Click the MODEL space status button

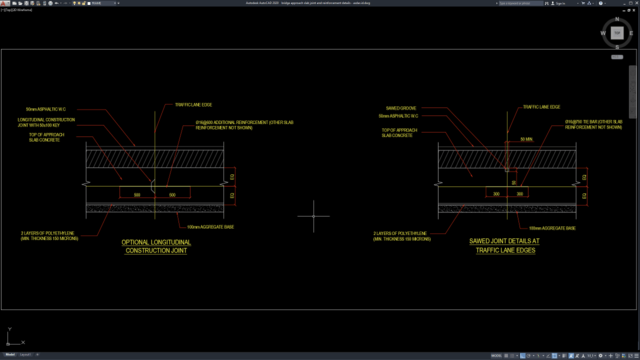coord(496,356)
